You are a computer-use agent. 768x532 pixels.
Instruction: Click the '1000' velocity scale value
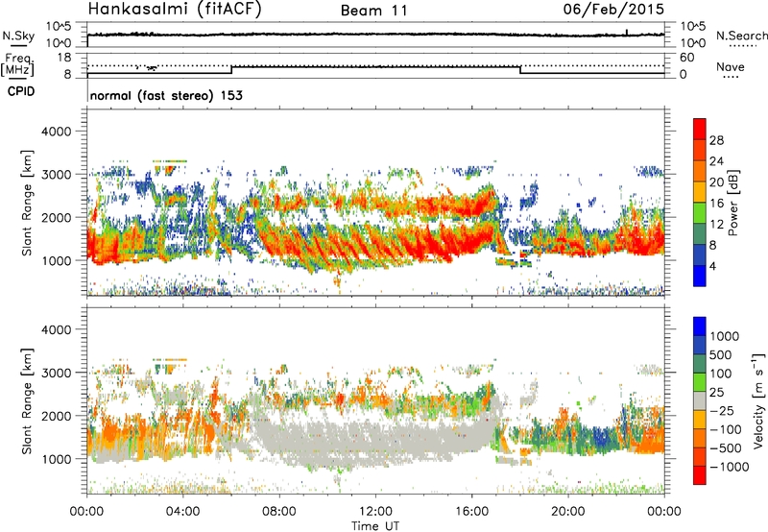(x=724, y=336)
